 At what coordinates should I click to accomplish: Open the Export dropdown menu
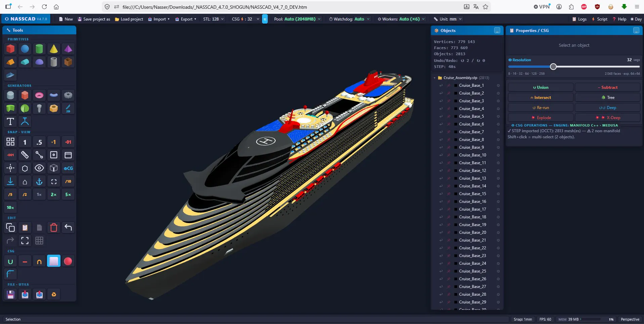click(186, 19)
